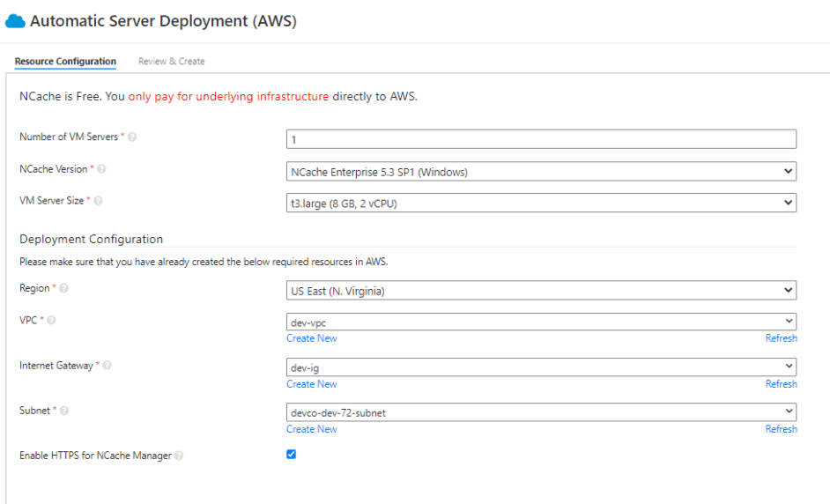Refresh the Subnet list
The height and width of the screenshot is (504, 830).
(x=782, y=429)
